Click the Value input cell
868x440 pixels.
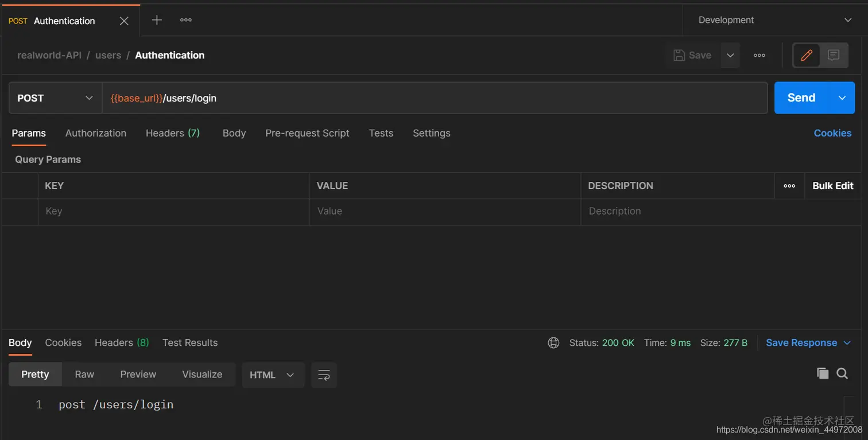tap(445, 212)
